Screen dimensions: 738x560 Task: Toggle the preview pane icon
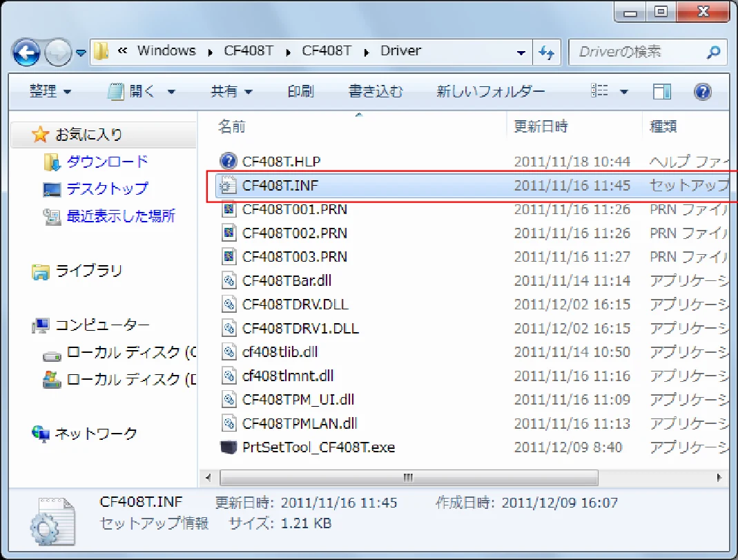(662, 91)
